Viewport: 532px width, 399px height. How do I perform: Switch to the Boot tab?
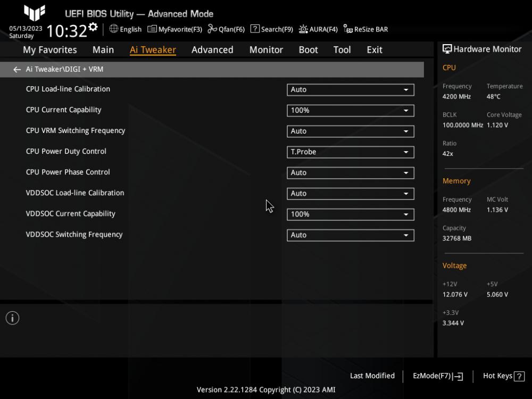[x=308, y=50]
